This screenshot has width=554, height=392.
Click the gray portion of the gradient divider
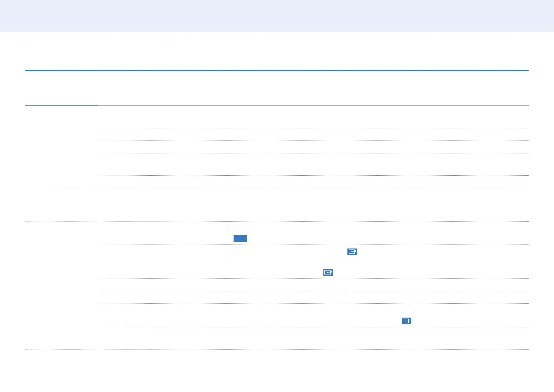[x=362, y=105]
